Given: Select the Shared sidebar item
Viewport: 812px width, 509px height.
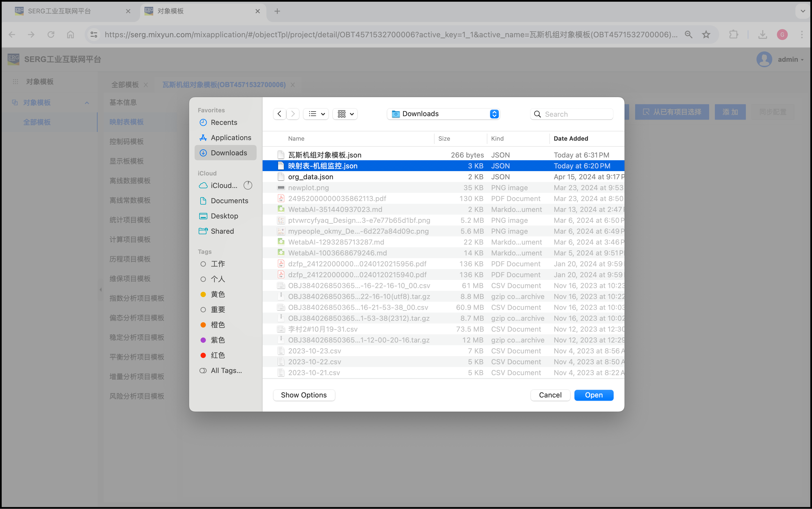Looking at the screenshot, I should click(222, 231).
